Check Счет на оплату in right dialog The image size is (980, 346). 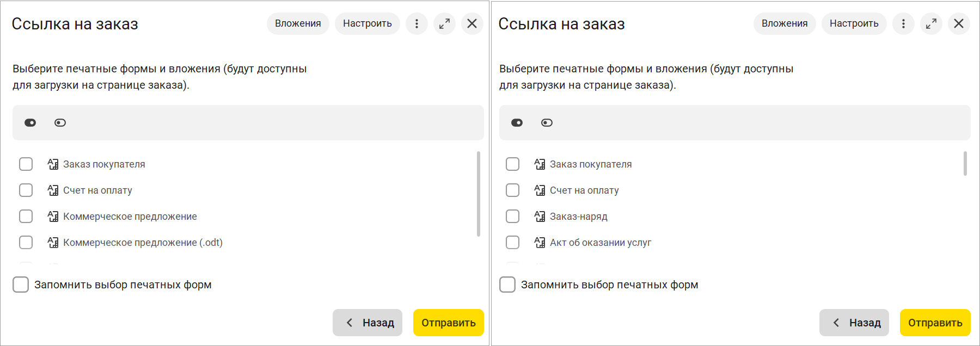click(x=512, y=190)
